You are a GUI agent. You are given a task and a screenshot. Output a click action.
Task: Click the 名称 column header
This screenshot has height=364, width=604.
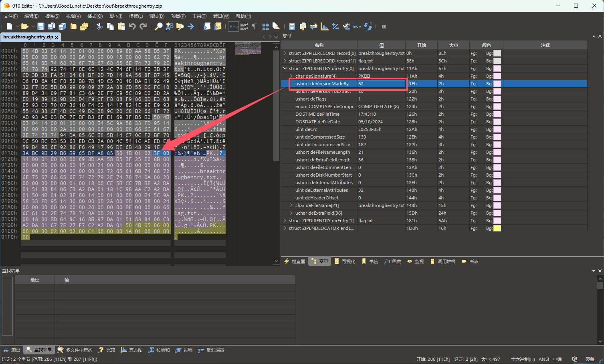(x=319, y=45)
